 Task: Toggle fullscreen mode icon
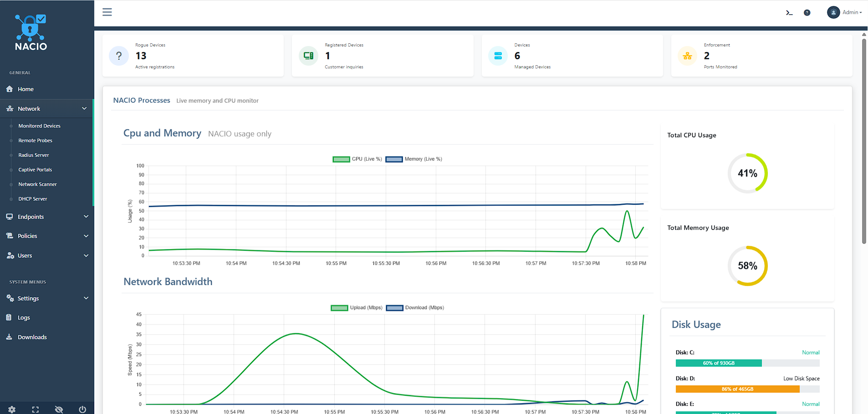(36, 409)
